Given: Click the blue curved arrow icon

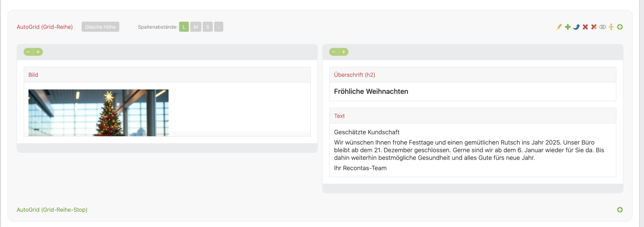Looking at the screenshot, I should [x=576, y=27].
